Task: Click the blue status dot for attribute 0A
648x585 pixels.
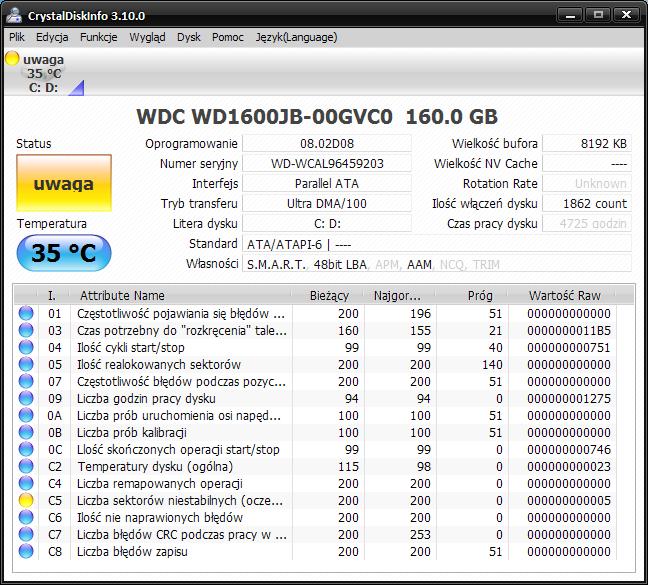Action: (26, 415)
